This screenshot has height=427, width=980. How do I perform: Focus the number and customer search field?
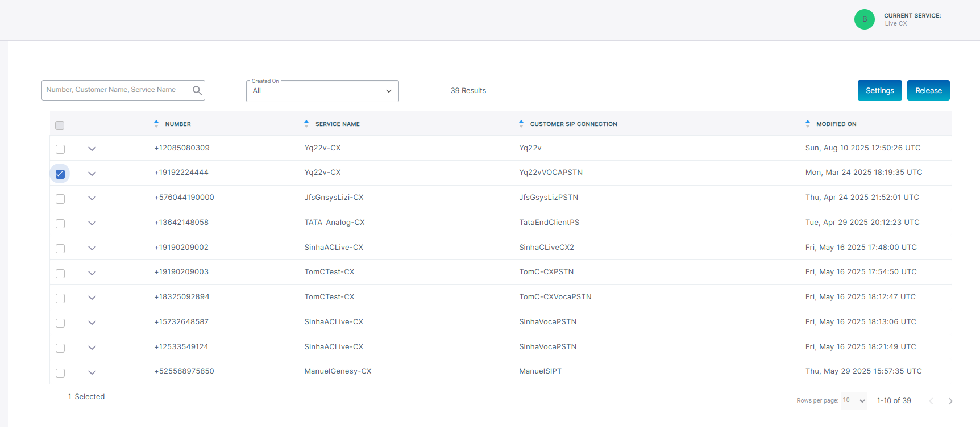117,90
